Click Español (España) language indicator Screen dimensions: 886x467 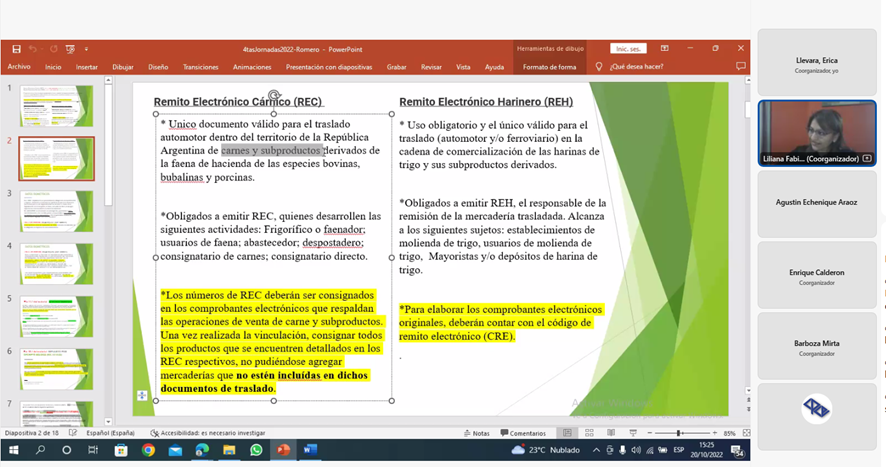pos(110,433)
